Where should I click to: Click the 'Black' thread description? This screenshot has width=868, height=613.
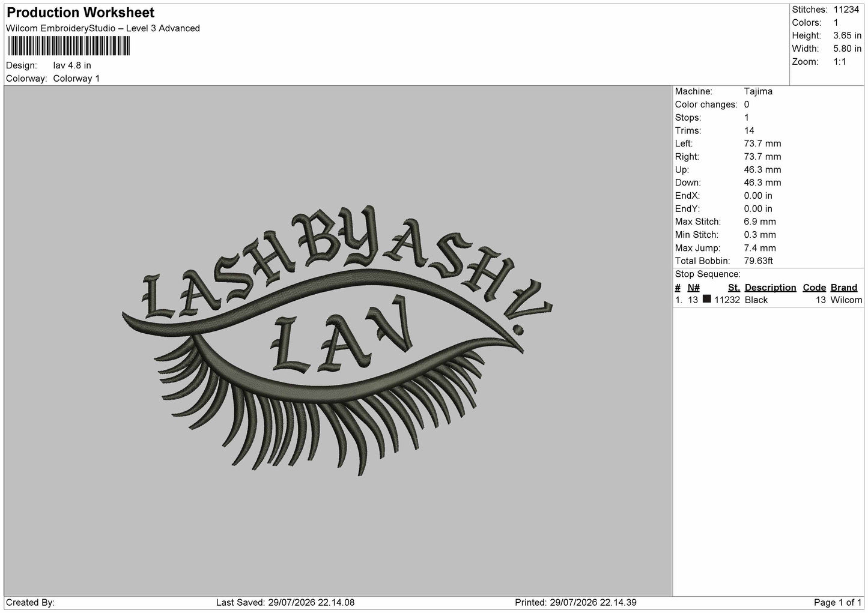[756, 300]
